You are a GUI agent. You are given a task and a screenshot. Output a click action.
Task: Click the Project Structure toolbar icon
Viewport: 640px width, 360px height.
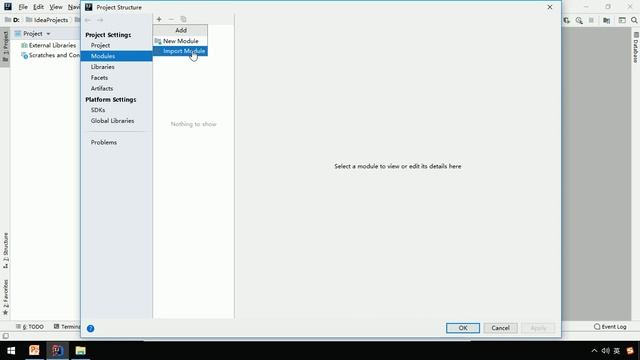coord(607,20)
